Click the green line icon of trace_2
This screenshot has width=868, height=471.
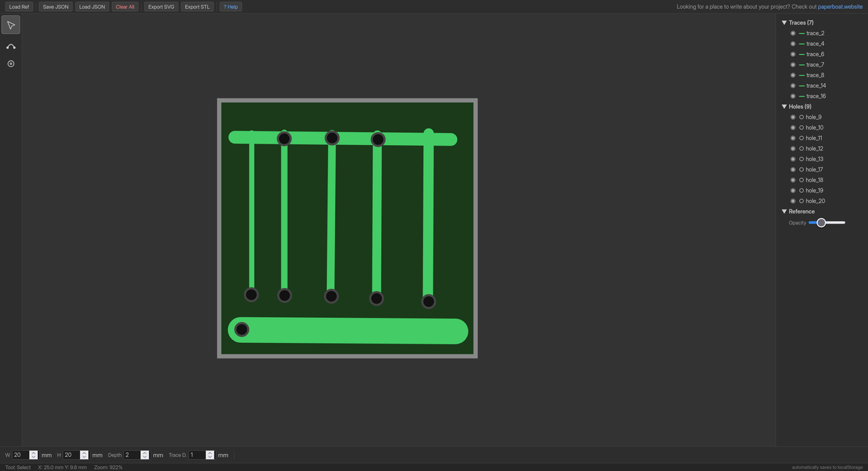802,33
